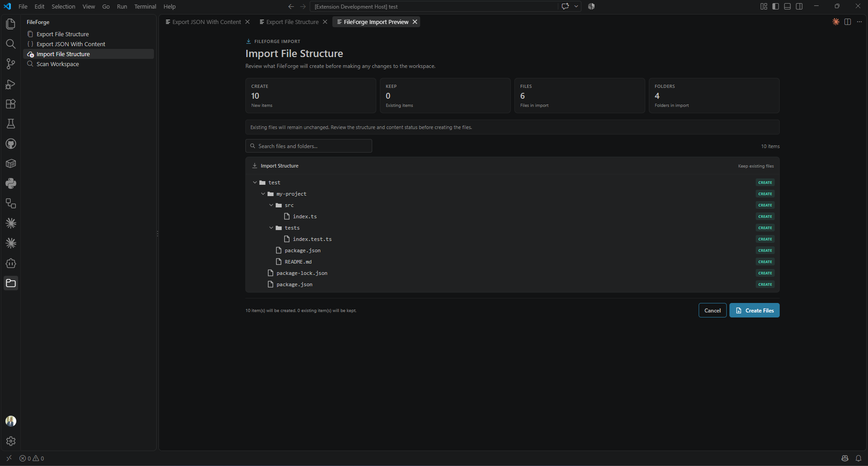868x466 pixels.
Task: Open the Customize Layout icon
Action: coord(763,6)
